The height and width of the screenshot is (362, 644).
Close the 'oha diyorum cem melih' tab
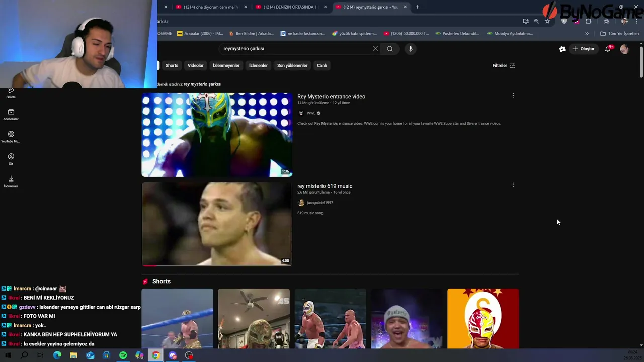tap(246, 7)
